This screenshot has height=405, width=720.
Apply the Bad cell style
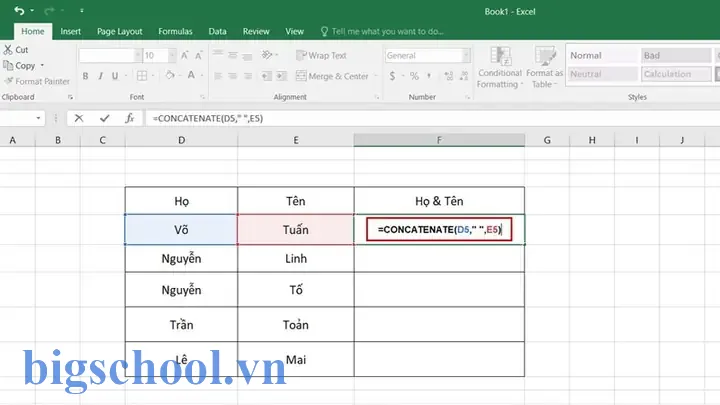pos(676,56)
